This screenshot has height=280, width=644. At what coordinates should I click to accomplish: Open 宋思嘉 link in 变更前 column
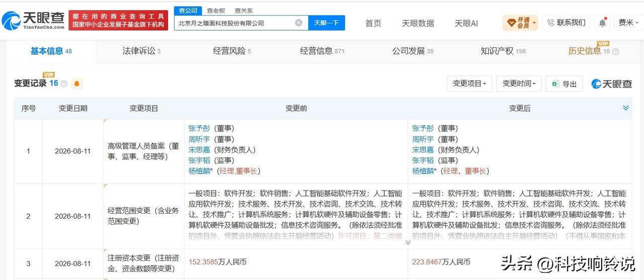(199, 149)
